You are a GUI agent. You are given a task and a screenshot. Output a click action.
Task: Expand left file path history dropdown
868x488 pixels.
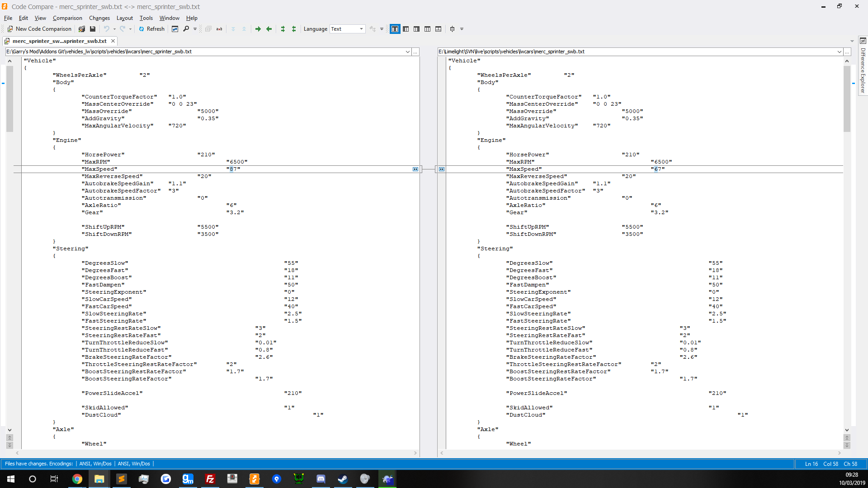point(408,52)
